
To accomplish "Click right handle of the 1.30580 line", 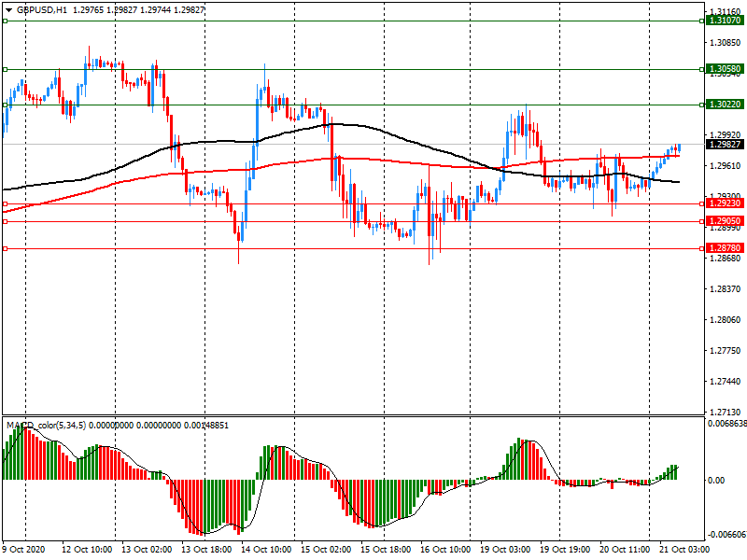I will coord(702,69).
